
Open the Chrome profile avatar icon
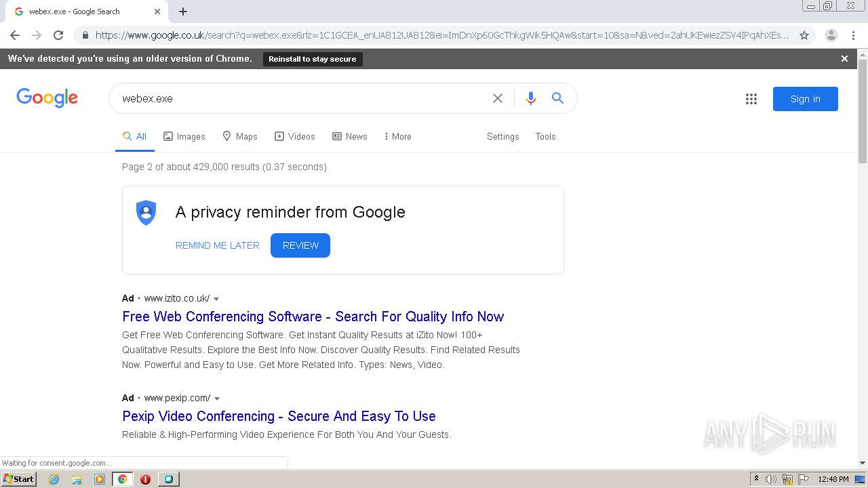[831, 35]
